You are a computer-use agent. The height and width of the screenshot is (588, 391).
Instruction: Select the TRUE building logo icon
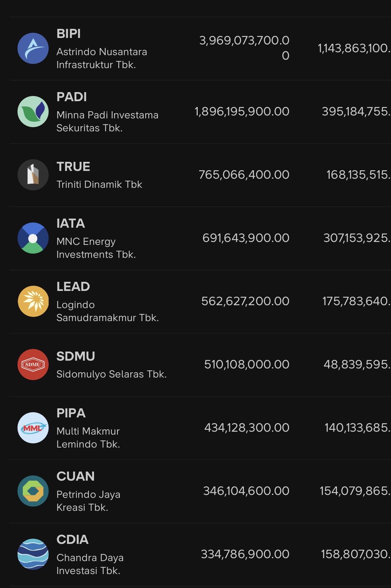tap(33, 175)
